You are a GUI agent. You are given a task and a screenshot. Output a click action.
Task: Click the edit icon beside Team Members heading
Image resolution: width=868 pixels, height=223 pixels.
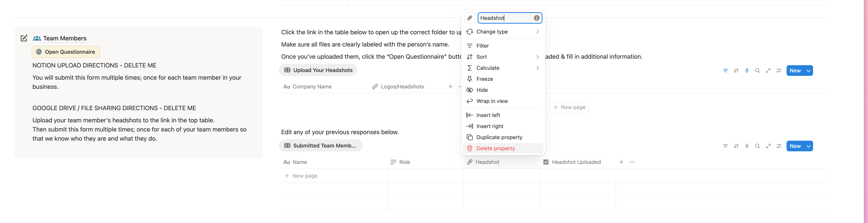point(24,38)
